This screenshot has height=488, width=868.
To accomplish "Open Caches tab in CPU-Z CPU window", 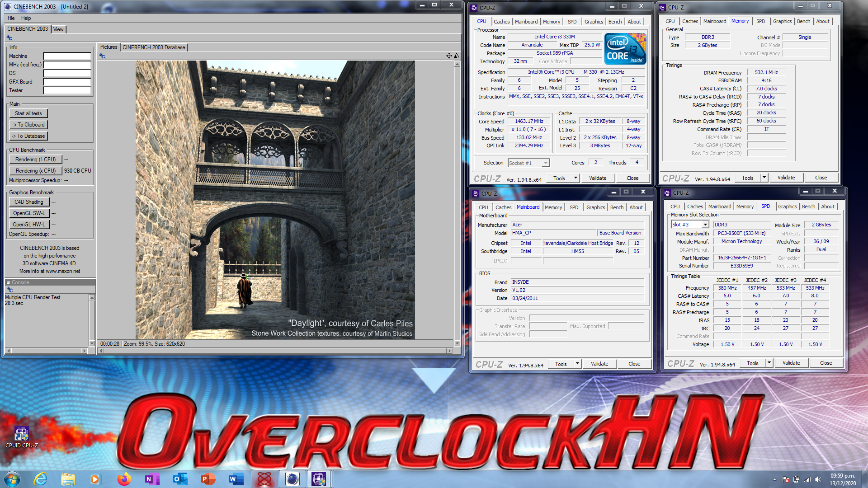I will [x=501, y=22].
